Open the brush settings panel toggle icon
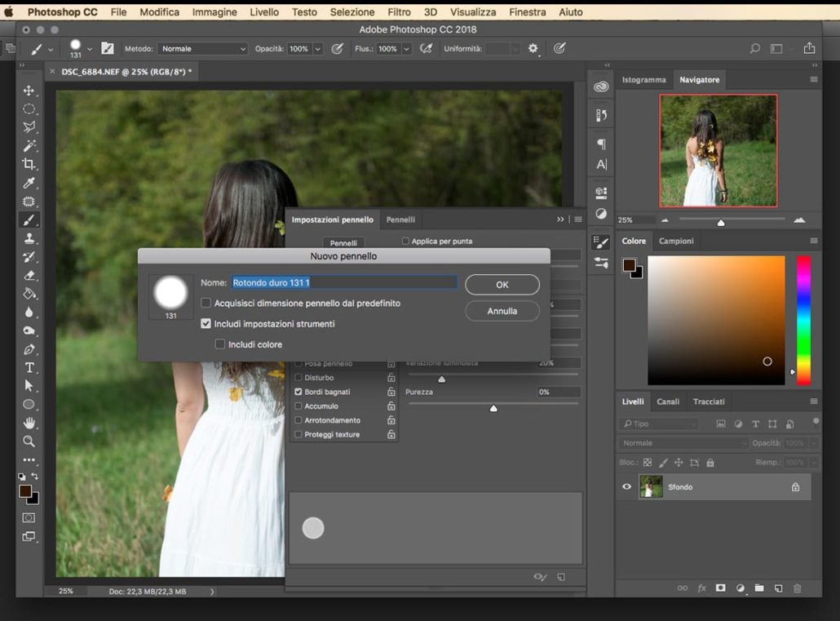This screenshot has height=621, width=840. point(107,48)
